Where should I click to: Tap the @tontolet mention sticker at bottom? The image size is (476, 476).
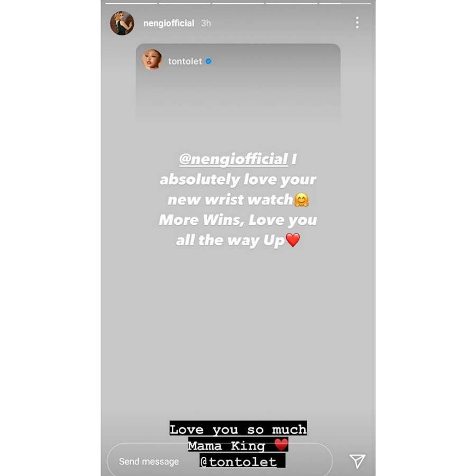[242, 461]
